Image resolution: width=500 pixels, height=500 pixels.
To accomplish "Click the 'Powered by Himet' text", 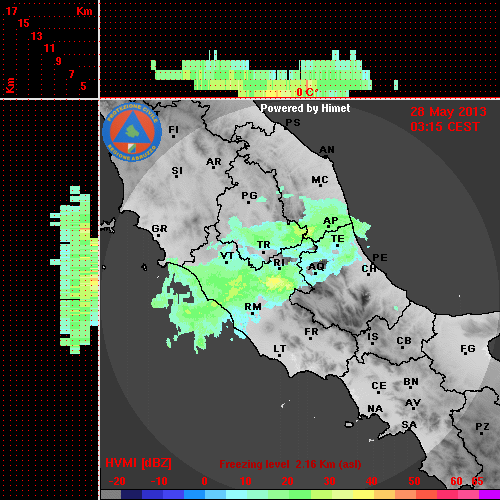I will tap(305, 108).
